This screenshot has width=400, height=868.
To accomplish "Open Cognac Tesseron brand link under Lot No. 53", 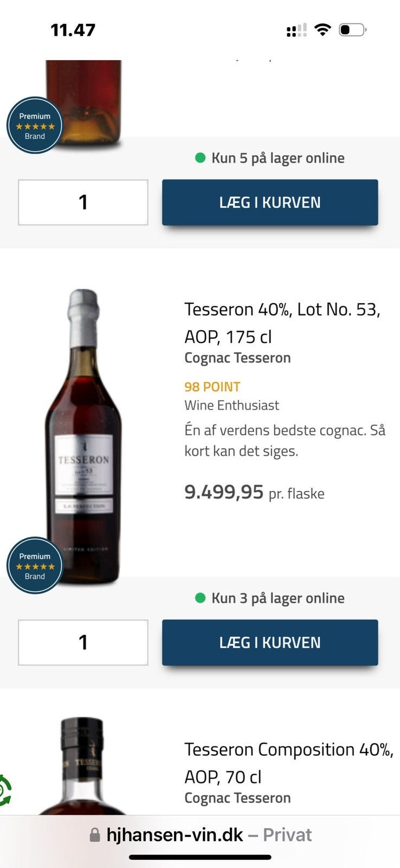I will pos(237,358).
